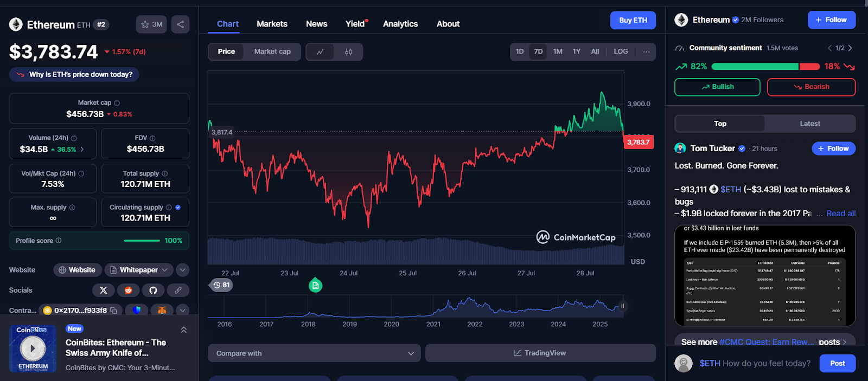Viewport: 868px width, 381px height.
Task: Open chart more options ellipsis
Action: tap(646, 52)
